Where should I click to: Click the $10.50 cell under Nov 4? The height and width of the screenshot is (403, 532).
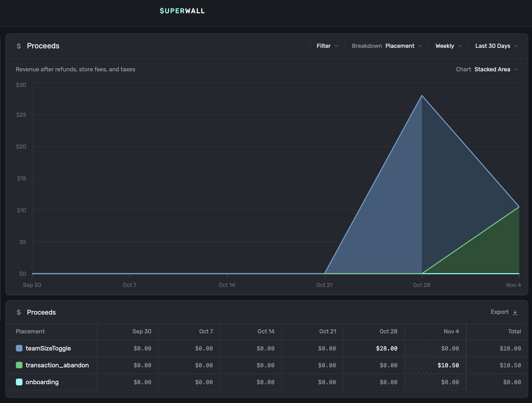coord(448,365)
